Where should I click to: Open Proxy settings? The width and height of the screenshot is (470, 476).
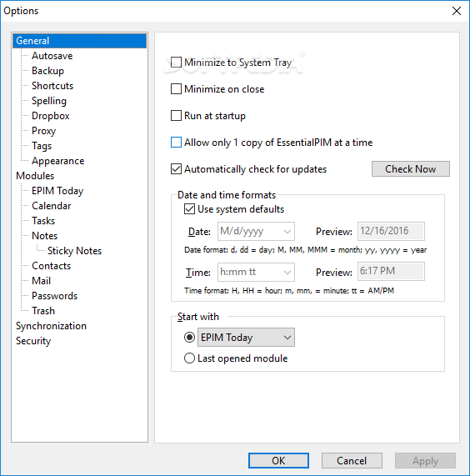tap(44, 131)
